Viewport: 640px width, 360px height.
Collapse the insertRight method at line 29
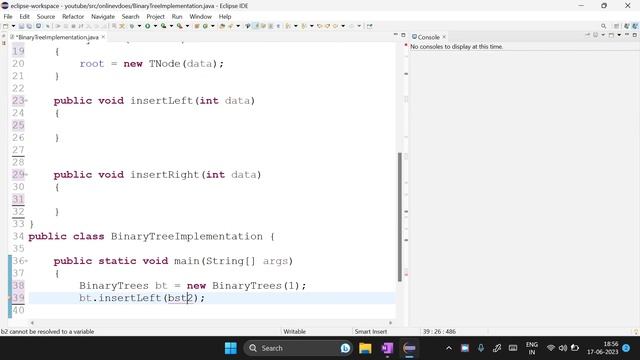click(26, 174)
